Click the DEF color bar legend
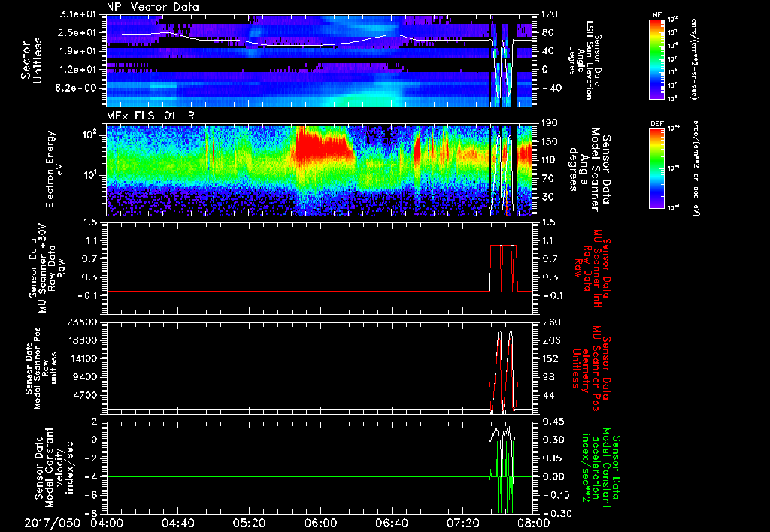This screenshot has height=532, width=770. (657, 168)
